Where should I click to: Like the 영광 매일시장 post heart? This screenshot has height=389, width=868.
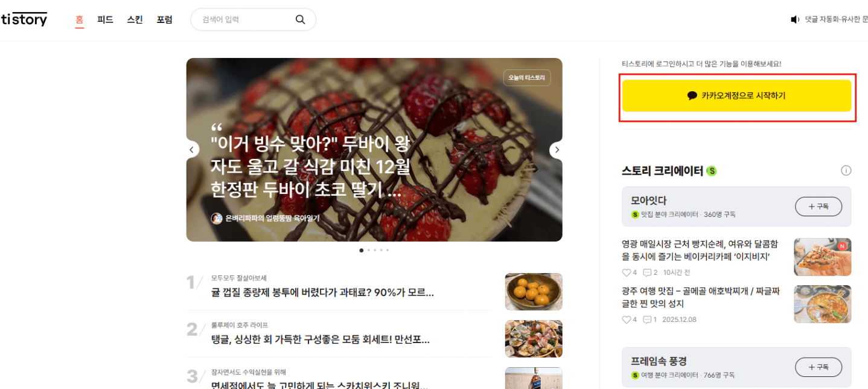[x=626, y=272]
